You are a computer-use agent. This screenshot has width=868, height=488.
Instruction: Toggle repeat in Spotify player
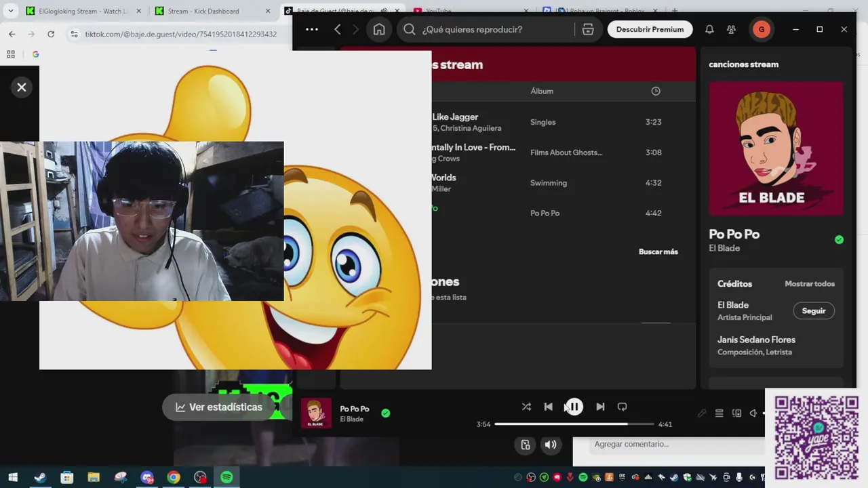(622, 407)
